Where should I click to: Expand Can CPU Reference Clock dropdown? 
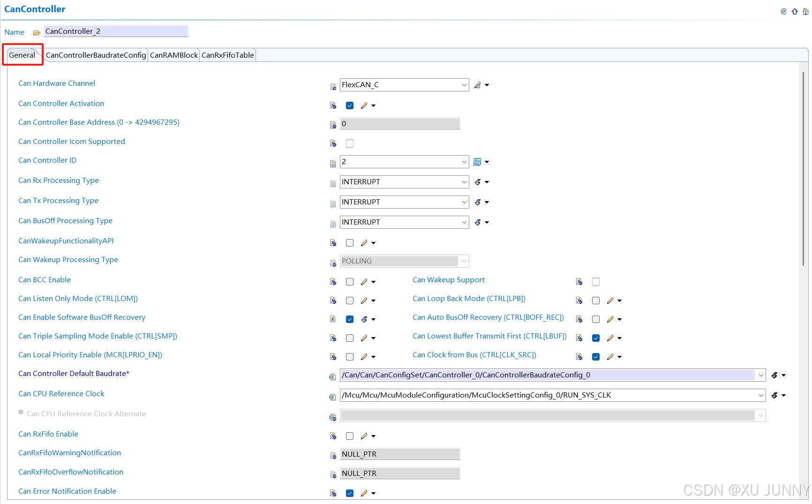tap(553, 395)
